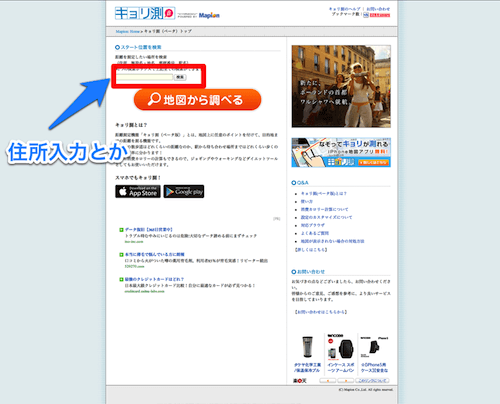Click the address search input field
This screenshot has width=500, height=404.
pos(144,77)
